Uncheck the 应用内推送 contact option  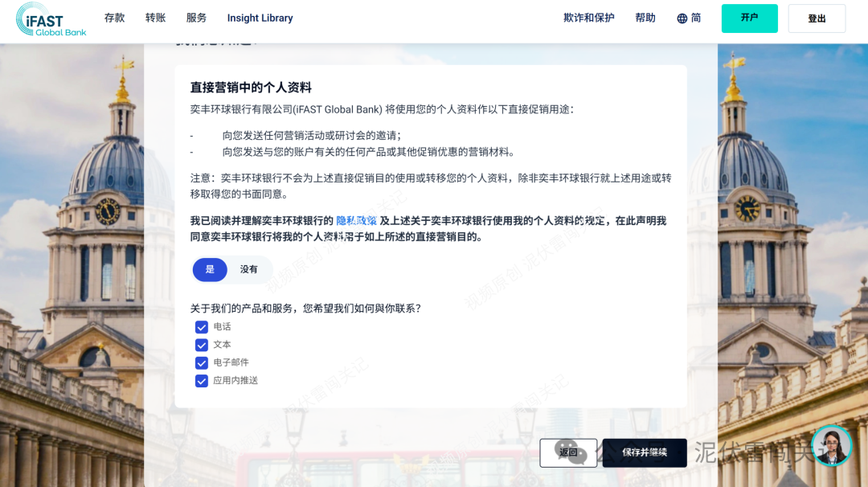pyautogui.click(x=202, y=380)
